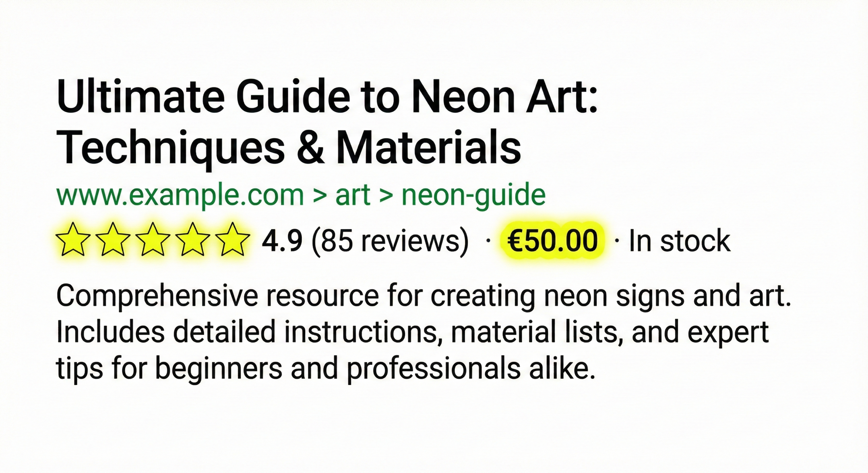This screenshot has width=868, height=473.
Task: Click the "tips for beginners" description line
Action: 325,368
